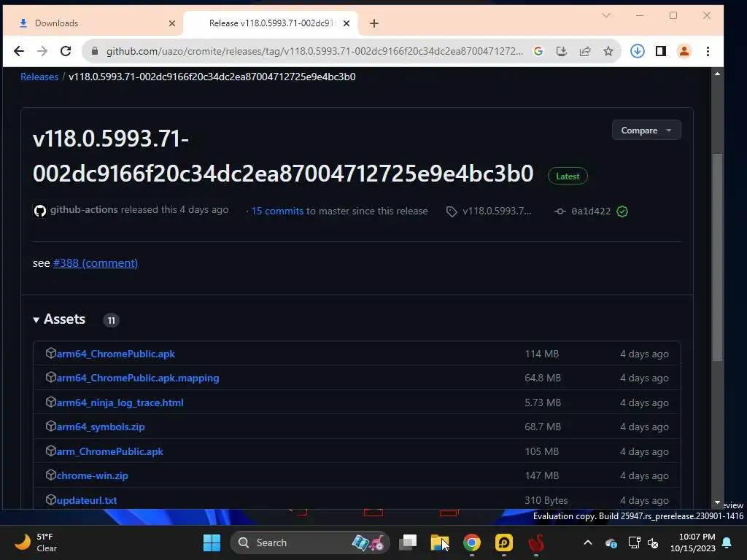Bookmark this page with the star icon
This screenshot has width=747, height=560.
(x=608, y=51)
